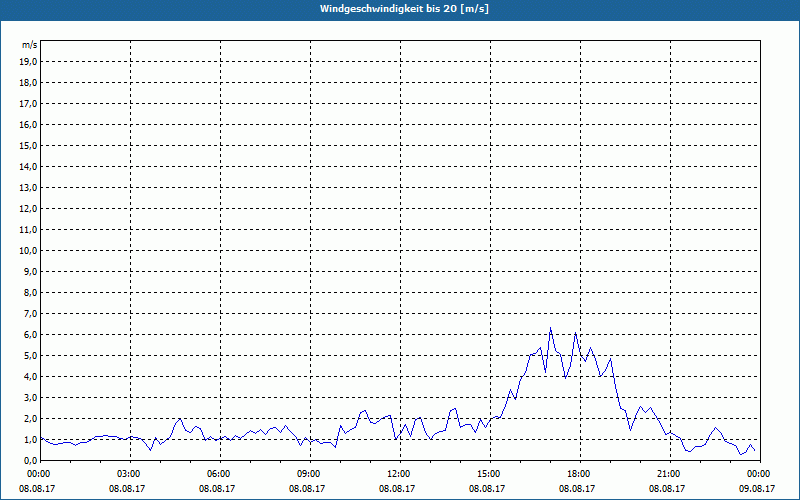
Task: Click the '19,0' y-axis value
Action: 28,62
